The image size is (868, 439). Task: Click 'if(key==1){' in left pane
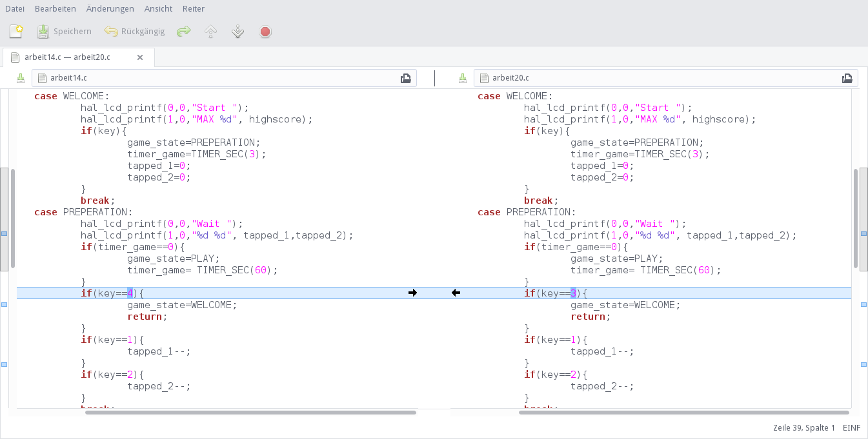point(112,340)
